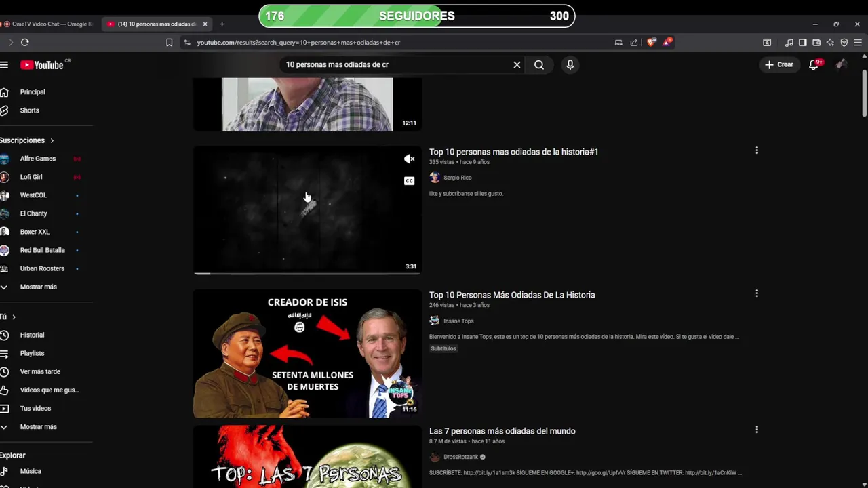Open Lofi Girl subscription channel
Screen dimensions: 868x488
coord(31,177)
